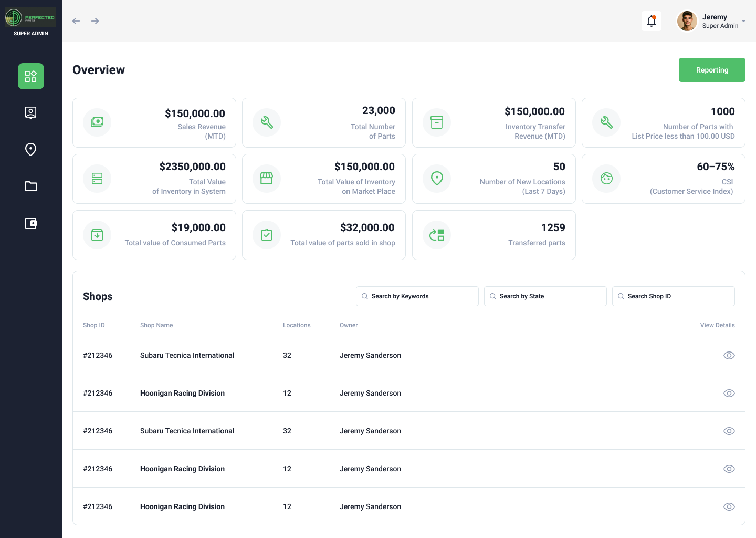Click the 23,000 Total Number of Parts value
756x538 pixels.
coord(379,110)
